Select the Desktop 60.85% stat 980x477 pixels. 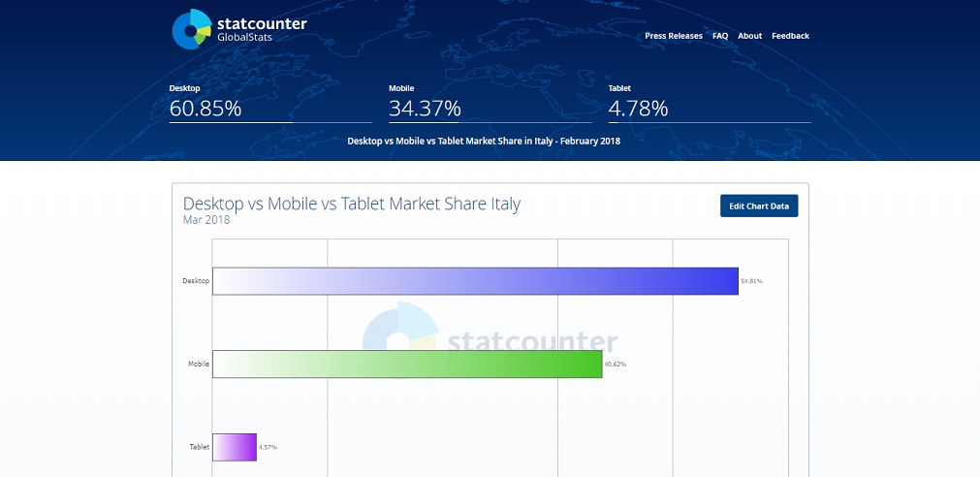270,103
